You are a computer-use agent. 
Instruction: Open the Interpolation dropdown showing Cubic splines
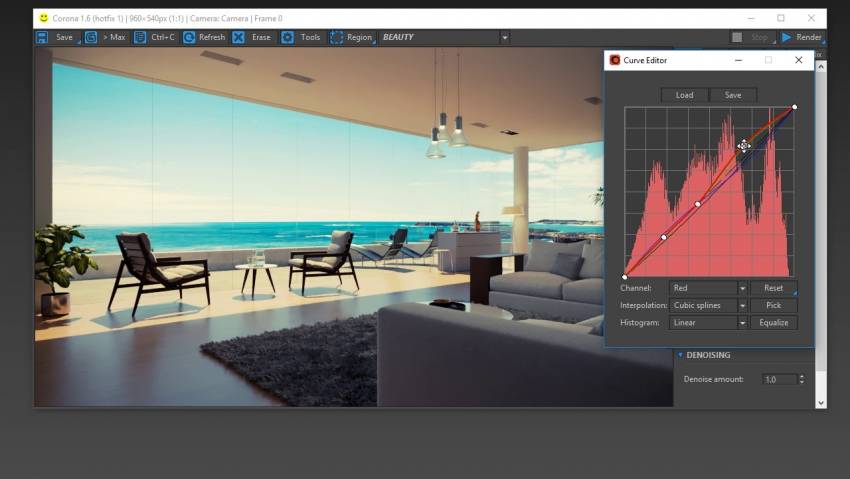click(709, 306)
